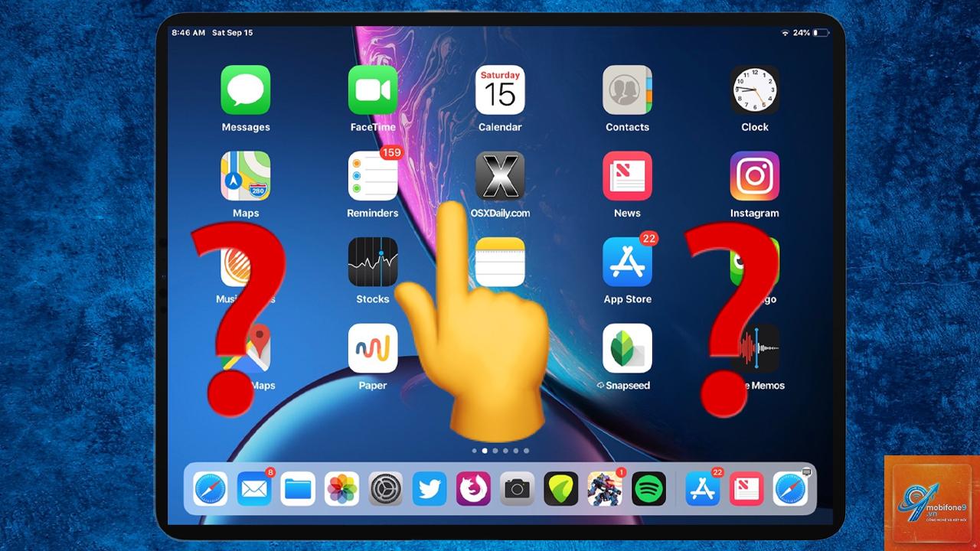Screen dimensions: 980x551
Task: Open the Firefox icon in the dock
Action: click(473, 488)
